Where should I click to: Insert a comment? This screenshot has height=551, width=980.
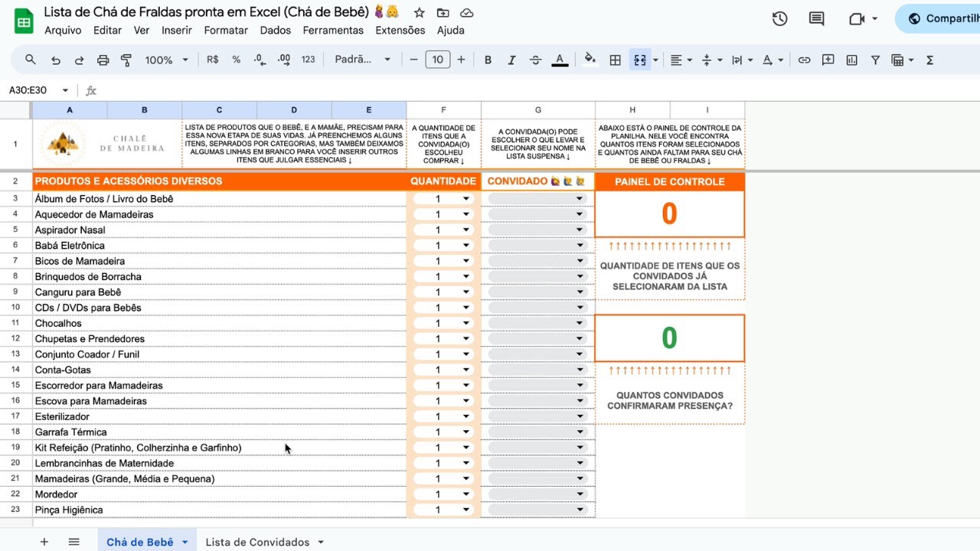pos(828,60)
